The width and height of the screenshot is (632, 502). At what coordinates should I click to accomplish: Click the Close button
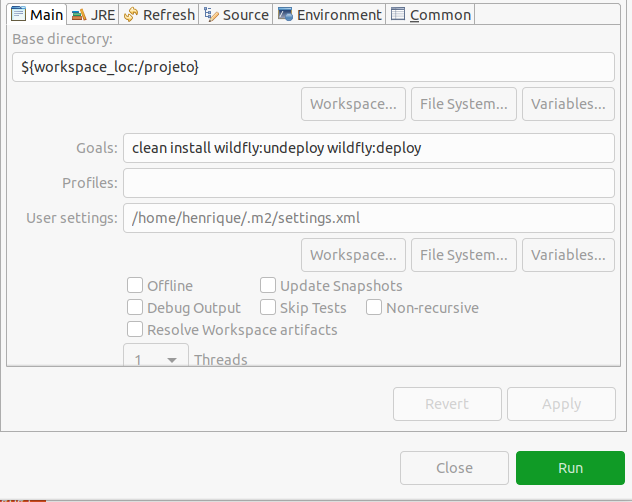pos(454,468)
